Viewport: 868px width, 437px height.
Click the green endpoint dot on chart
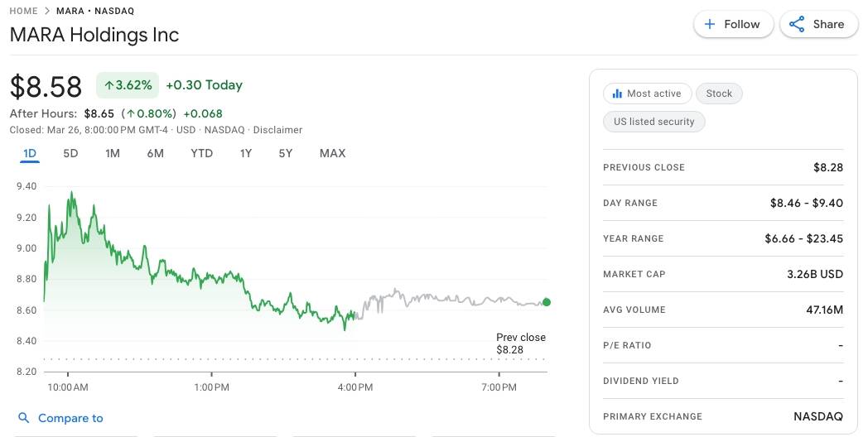(547, 302)
